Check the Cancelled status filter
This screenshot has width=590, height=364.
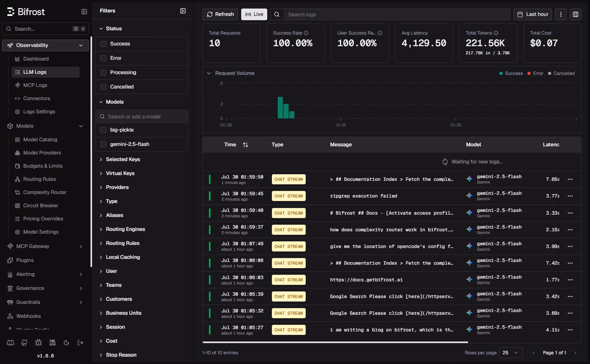pyautogui.click(x=103, y=87)
